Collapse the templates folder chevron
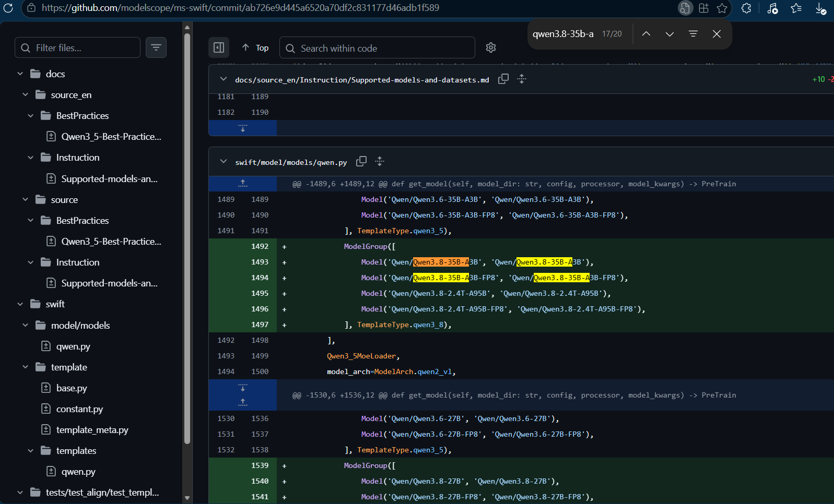 (x=30, y=450)
